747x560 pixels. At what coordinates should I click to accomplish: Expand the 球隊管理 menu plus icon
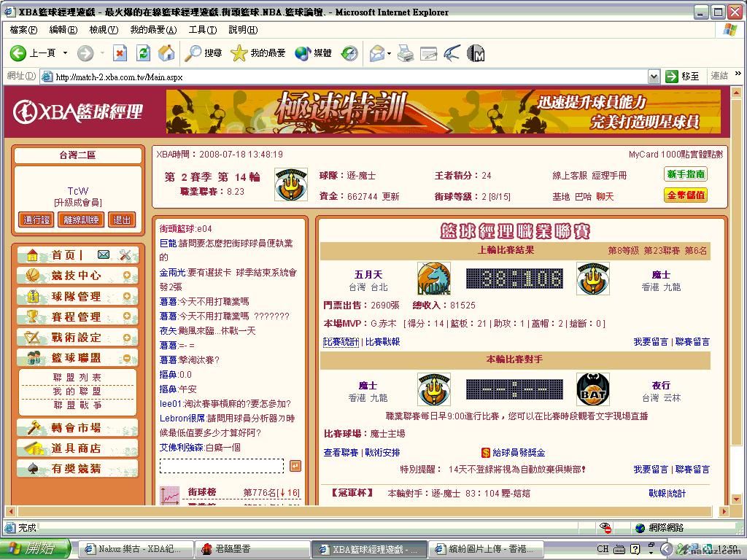[x=127, y=296]
